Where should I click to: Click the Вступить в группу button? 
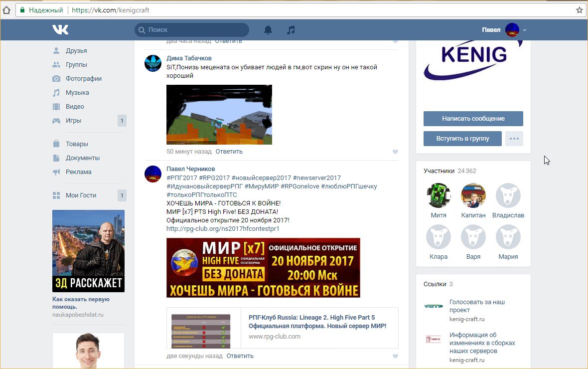pos(462,139)
